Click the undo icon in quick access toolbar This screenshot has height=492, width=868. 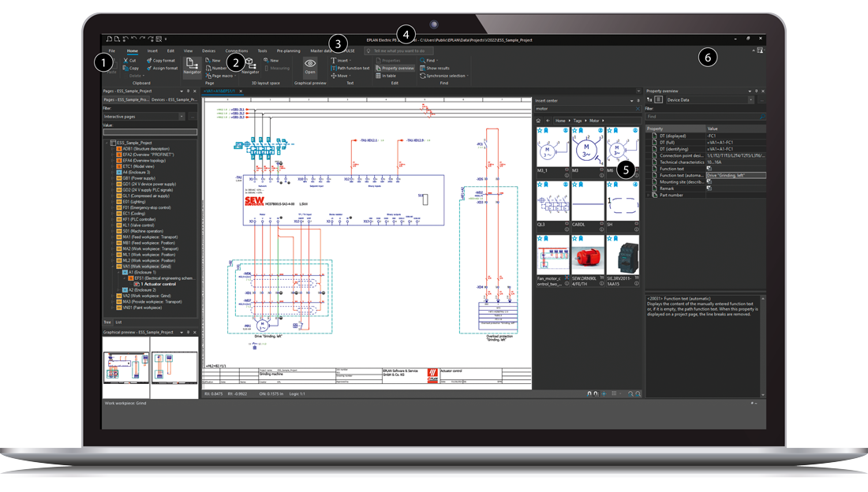134,39
